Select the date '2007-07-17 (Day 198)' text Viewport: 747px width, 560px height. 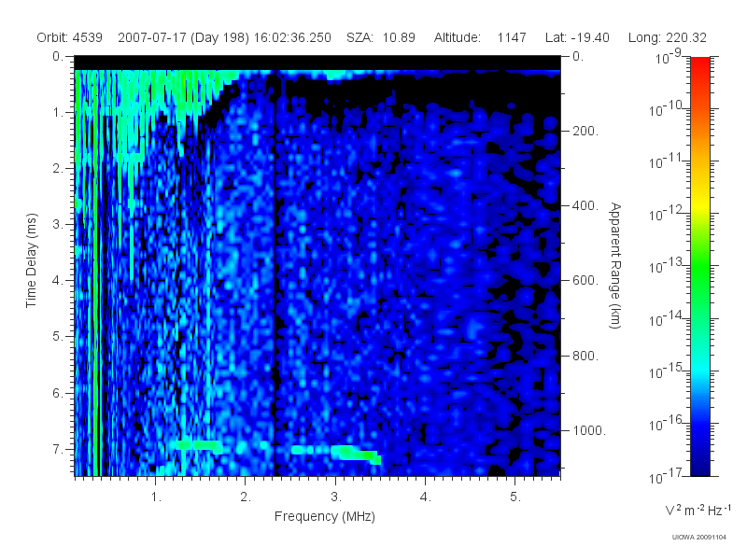(x=183, y=37)
